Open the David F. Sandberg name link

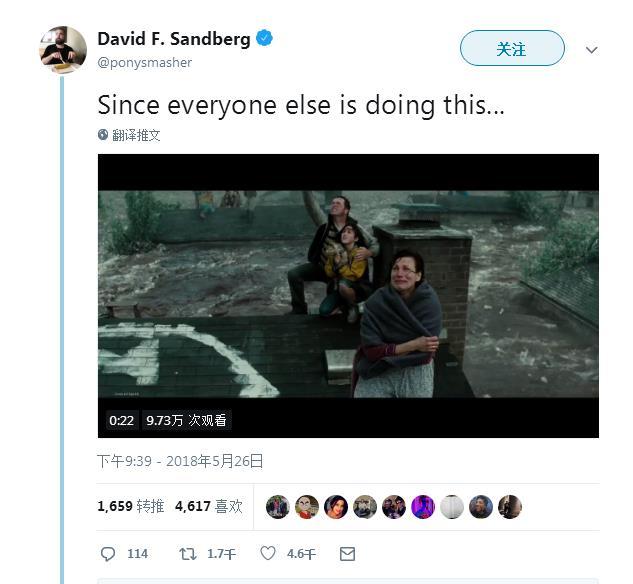[x=174, y=39]
